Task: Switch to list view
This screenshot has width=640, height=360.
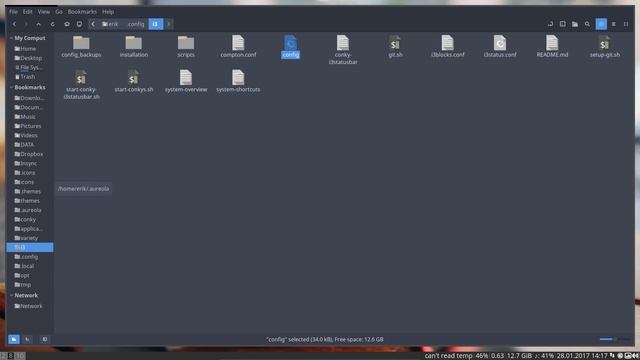Action: pyautogui.click(x=613, y=24)
